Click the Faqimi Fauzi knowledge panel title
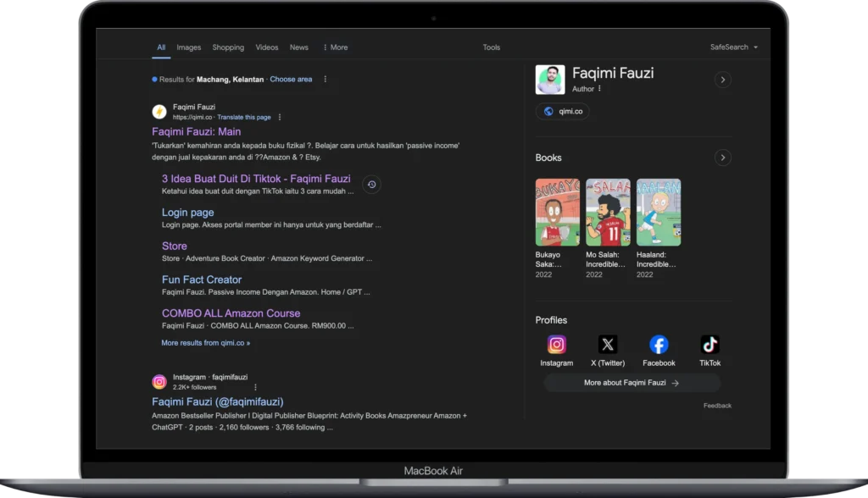Screen dimensions: 868x498 (613, 74)
